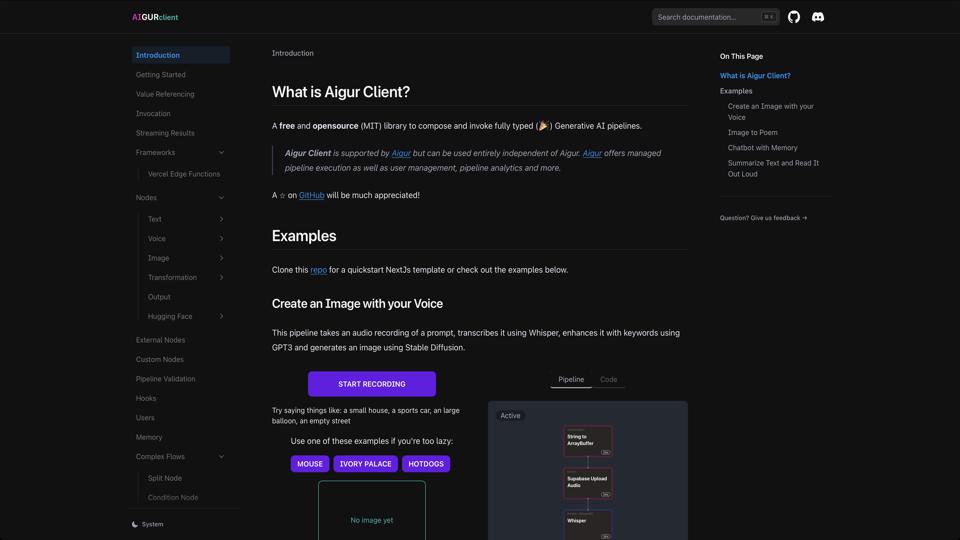Click the moon theme icon

[135, 524]
